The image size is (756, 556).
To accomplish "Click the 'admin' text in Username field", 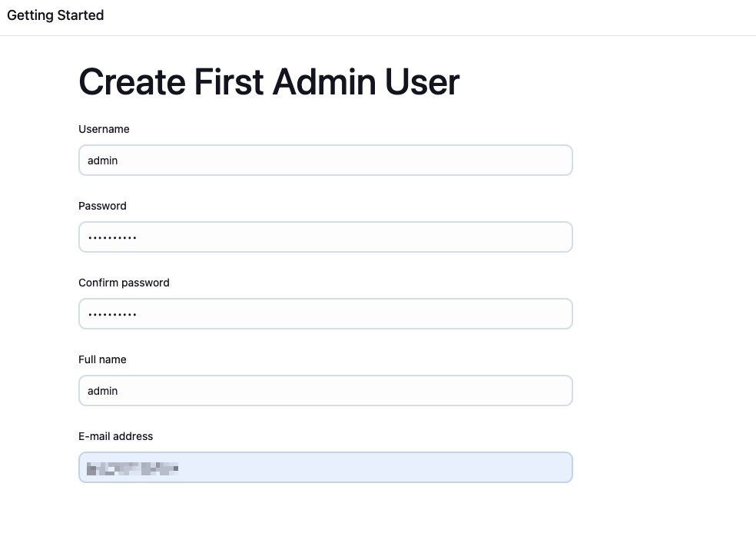I will pos(102,161).
